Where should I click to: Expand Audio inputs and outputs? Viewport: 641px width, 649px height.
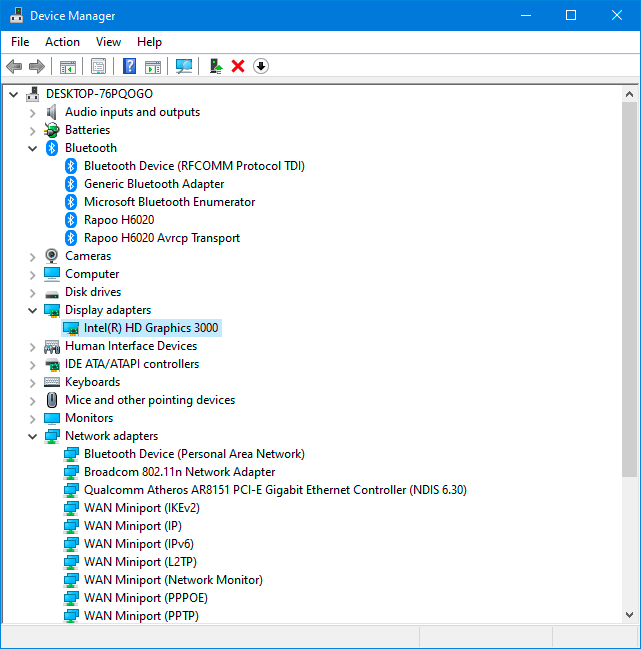[32, 113]
